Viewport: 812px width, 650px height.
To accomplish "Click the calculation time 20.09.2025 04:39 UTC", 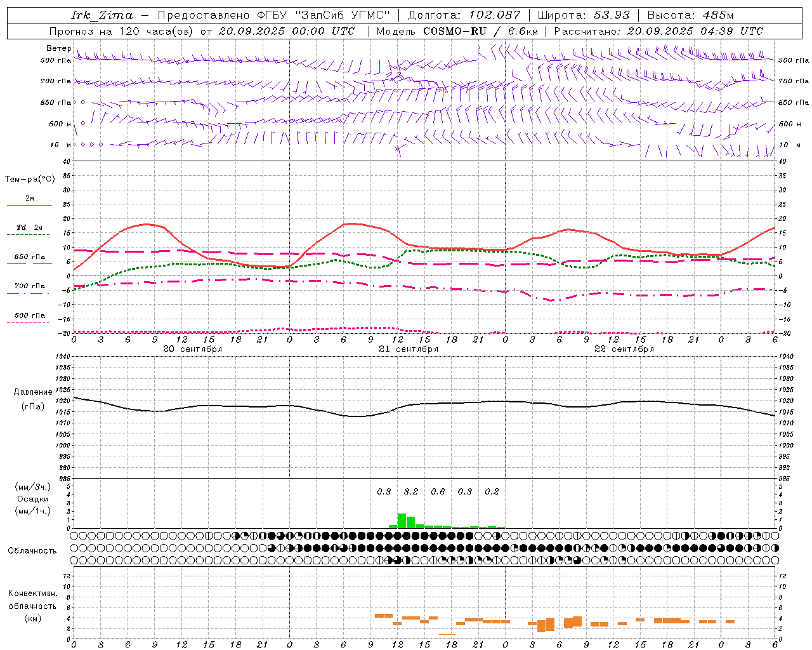I will [x=695, y=31].
